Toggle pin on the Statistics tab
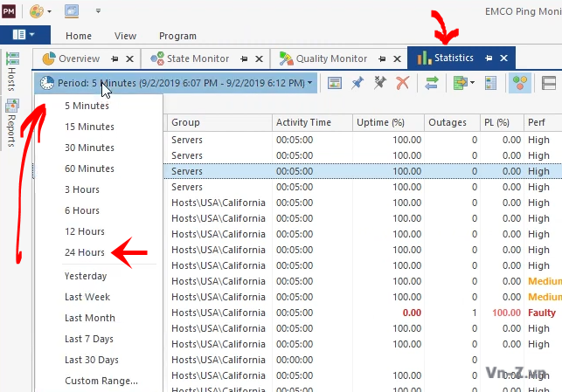This screenshot has height=392, width=562. pos(489,58)
